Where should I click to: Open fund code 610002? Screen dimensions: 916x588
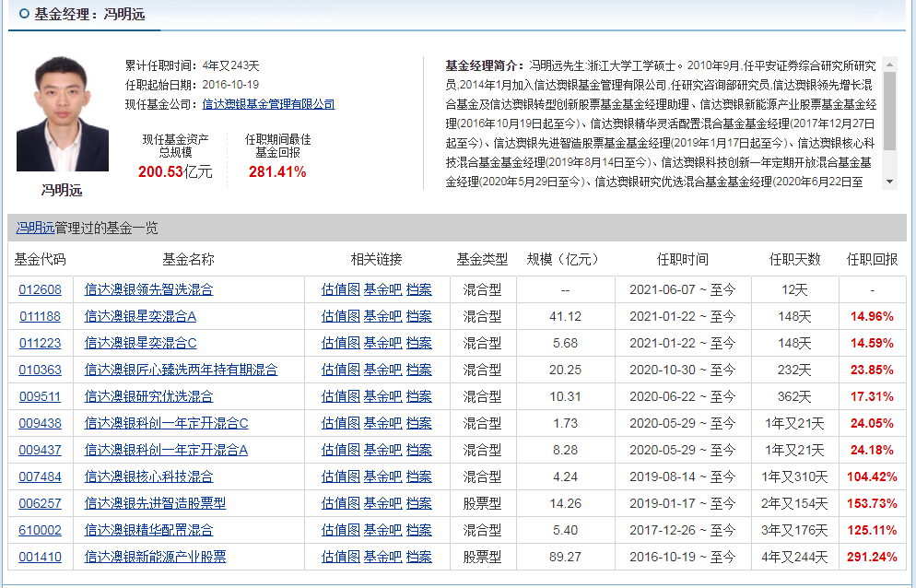[40, 530]
